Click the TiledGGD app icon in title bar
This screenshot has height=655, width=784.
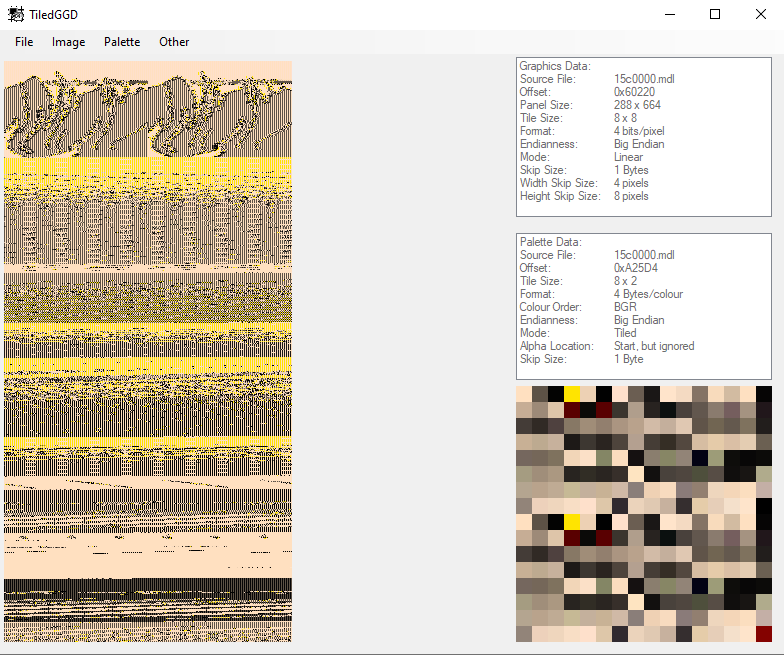pyautogui.click(x=15, y=14)
